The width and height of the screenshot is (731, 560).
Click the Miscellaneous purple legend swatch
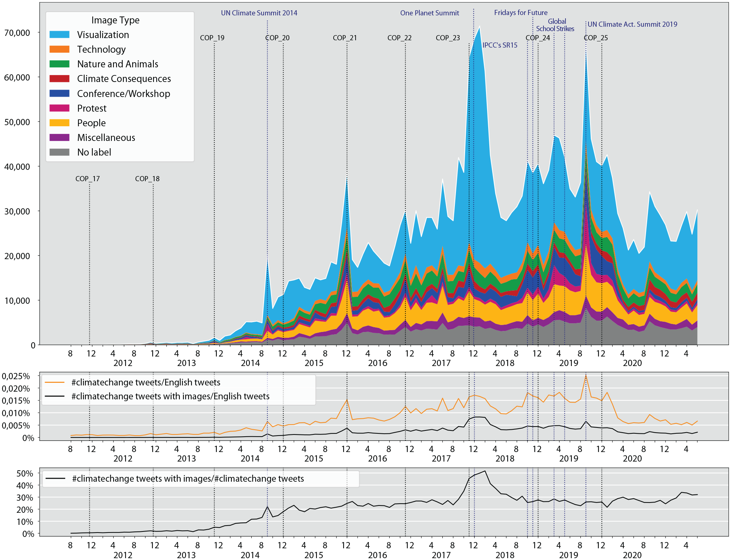tap(59, 137)
